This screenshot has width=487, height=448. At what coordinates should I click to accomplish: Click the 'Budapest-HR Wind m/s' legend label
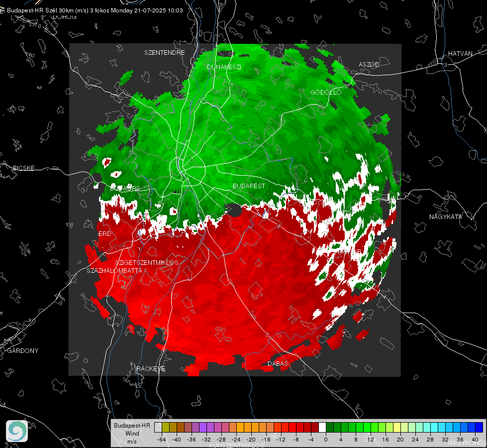click(132, 433)
